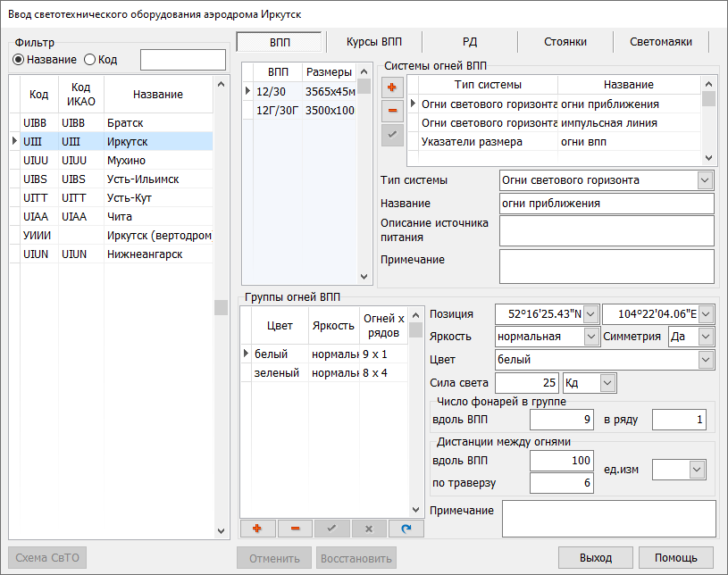Add a new light group with plus icon
The width and height of the screenshot is (728, 575).
coord(258,529)
